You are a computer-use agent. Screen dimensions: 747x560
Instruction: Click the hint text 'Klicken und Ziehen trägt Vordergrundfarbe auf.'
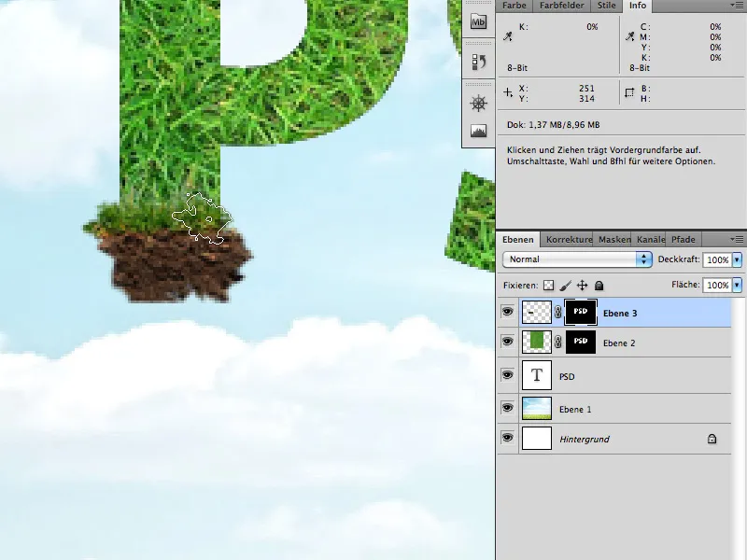click(x=603, y=150)
